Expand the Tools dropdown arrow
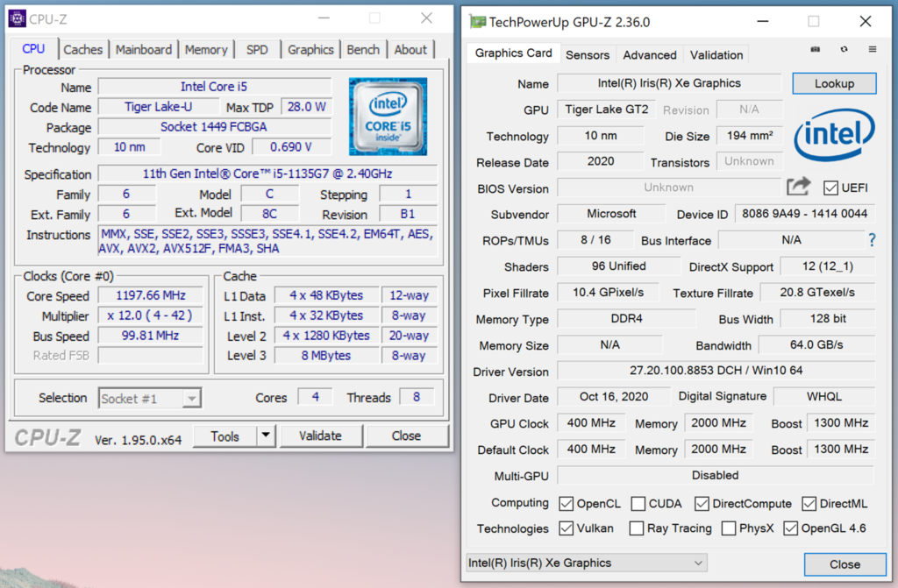Viewport: 898px width, 588px height. click(266, 436)
